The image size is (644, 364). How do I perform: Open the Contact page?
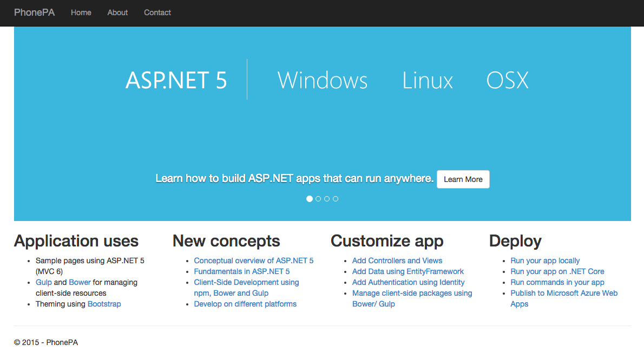click(157, 12)
